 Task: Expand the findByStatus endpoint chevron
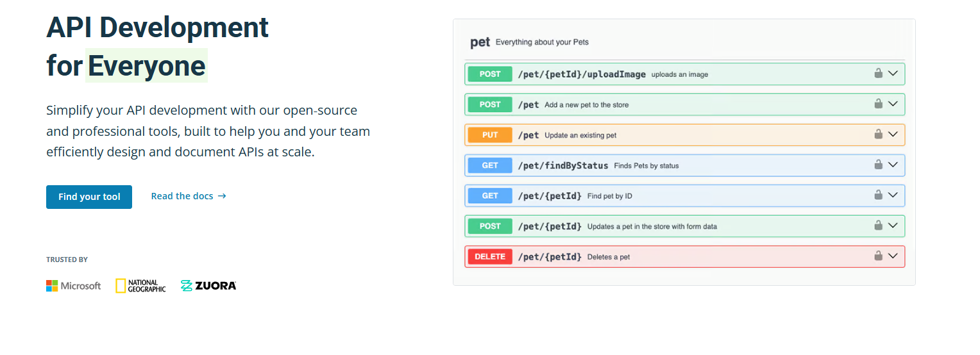893,165
